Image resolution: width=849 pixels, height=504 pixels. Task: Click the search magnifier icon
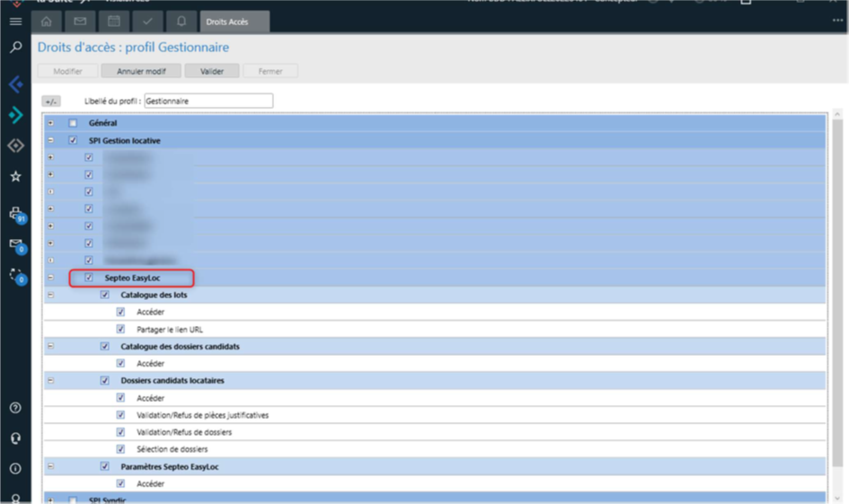pyautogui.click(x=15, y=47)
